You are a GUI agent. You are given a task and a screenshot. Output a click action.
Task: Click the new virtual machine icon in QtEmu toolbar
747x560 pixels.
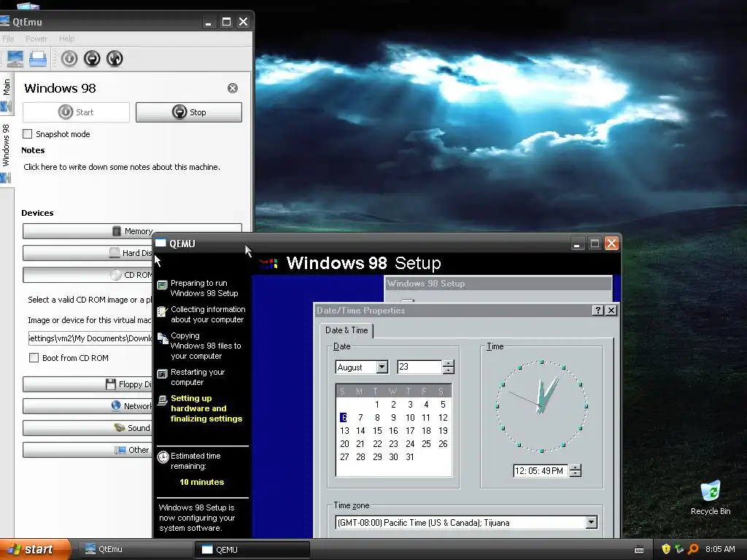[x=15, y=58]
